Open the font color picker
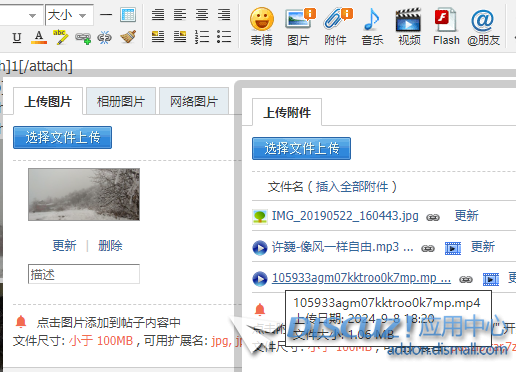Viewport: 526px width, 375px height. tap(39, 37)
